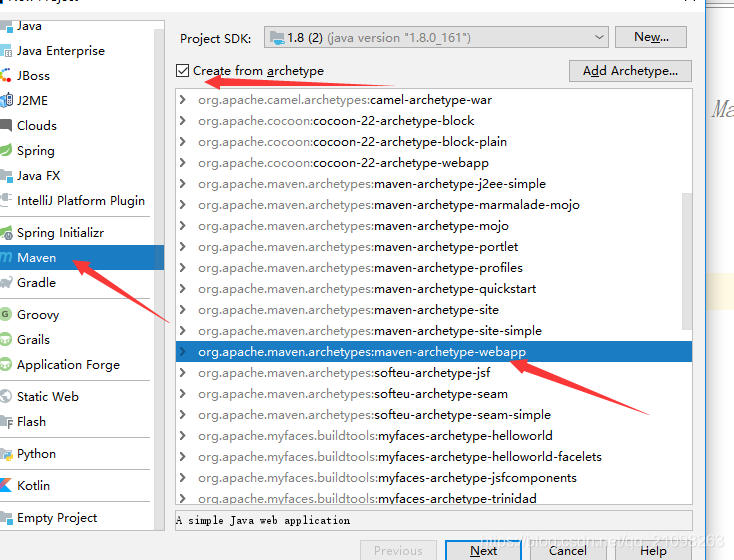Click the Static Web globe icon

click(x=6, y=397)
